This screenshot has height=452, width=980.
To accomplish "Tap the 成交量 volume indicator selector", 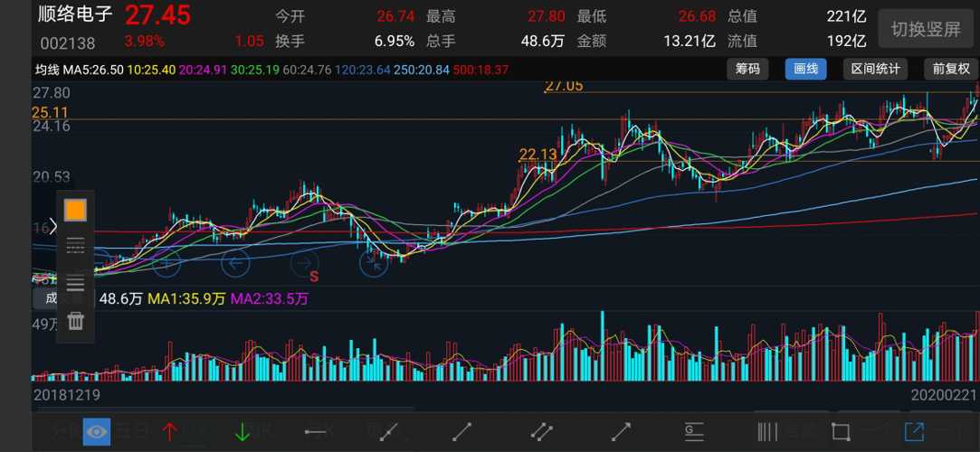I will coord(63,299).
